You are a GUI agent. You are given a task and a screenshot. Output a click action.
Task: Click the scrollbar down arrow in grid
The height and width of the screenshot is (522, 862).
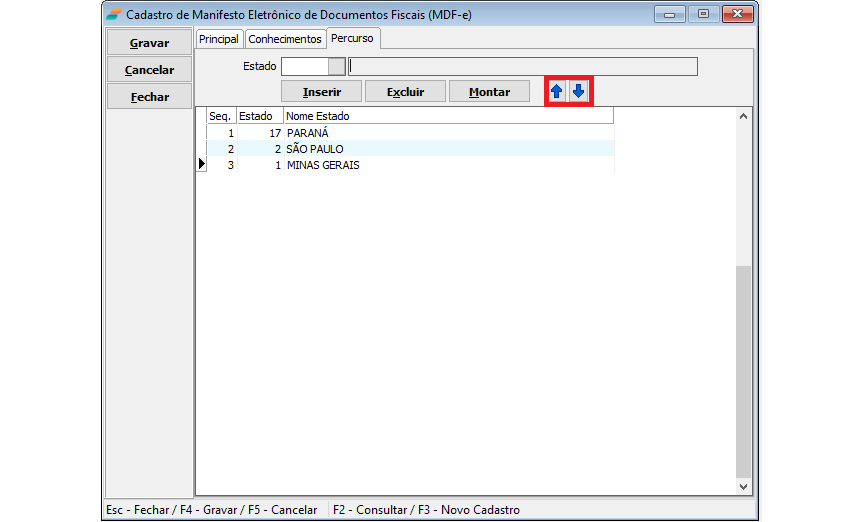coord(742,486)
